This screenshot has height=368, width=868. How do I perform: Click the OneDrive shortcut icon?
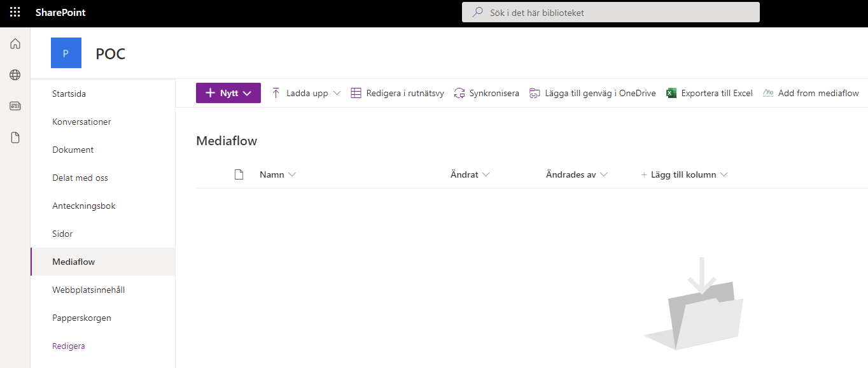(x=535, y=93)
